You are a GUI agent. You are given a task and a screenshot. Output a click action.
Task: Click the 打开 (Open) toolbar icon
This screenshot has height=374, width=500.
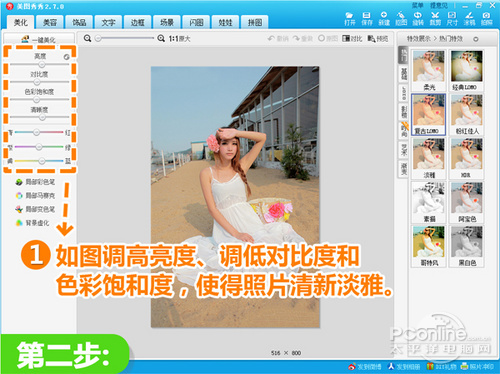pos(350,18)
